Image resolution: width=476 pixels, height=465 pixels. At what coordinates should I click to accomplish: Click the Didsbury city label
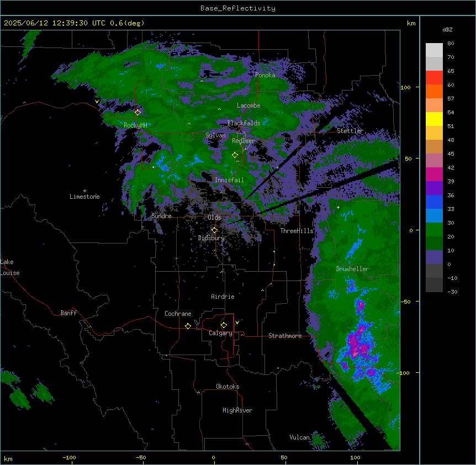coord(211,238)
